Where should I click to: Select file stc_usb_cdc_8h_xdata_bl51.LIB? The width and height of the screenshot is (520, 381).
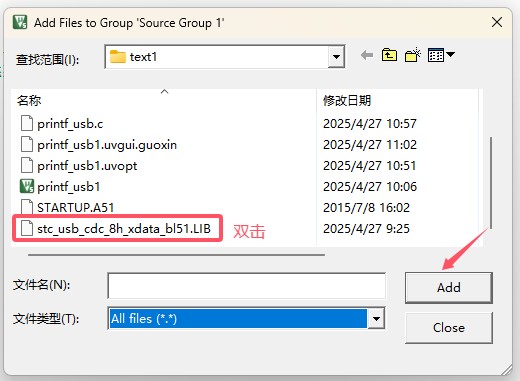tap(124, 229)
